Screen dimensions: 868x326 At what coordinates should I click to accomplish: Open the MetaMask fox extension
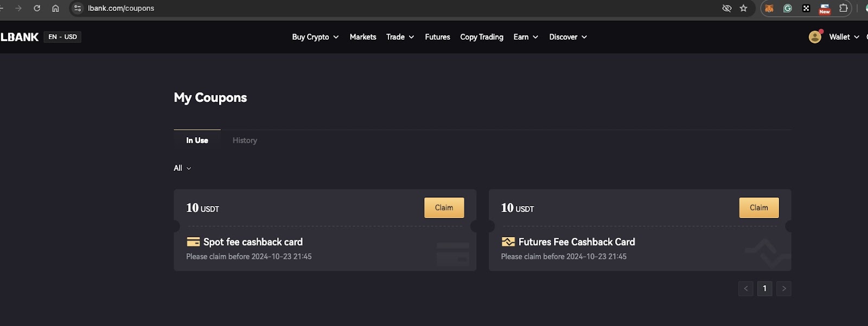point(769,8)
